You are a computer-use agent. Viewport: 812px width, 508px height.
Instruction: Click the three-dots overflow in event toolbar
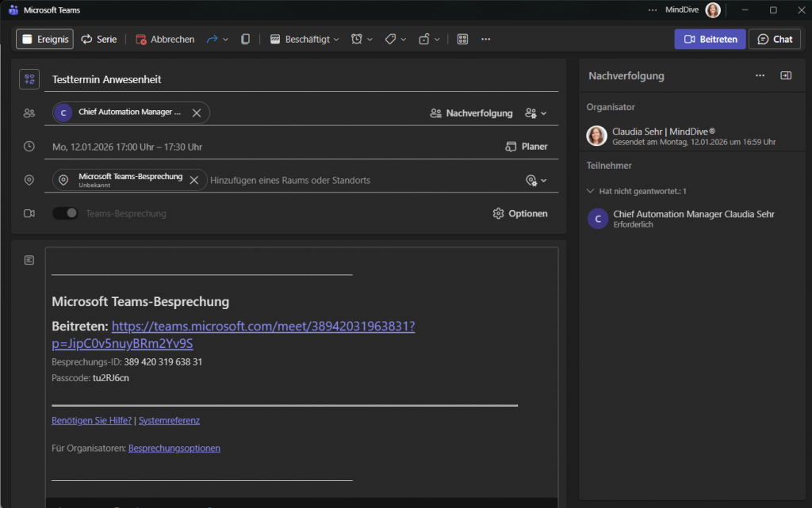click(x=486, y=39)
